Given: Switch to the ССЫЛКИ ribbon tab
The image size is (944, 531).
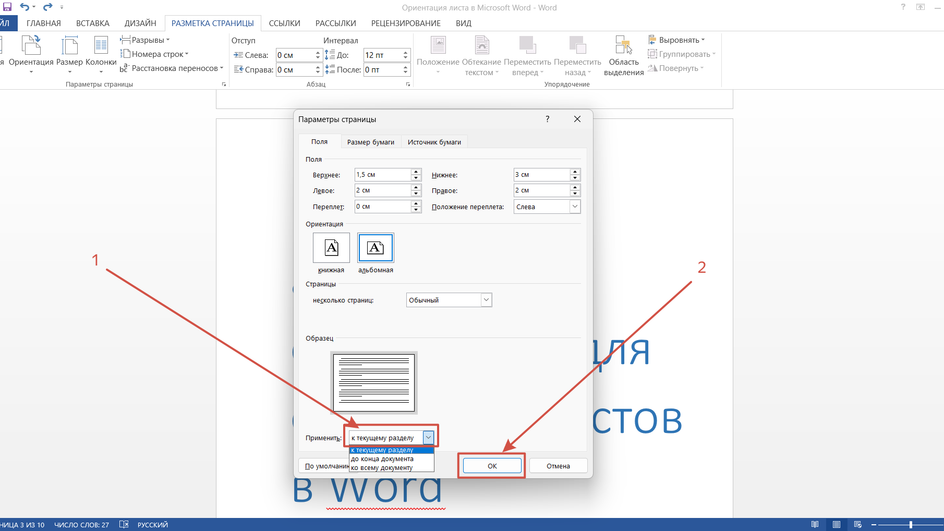Looking at the screenshot, I should tap(284, 23).
